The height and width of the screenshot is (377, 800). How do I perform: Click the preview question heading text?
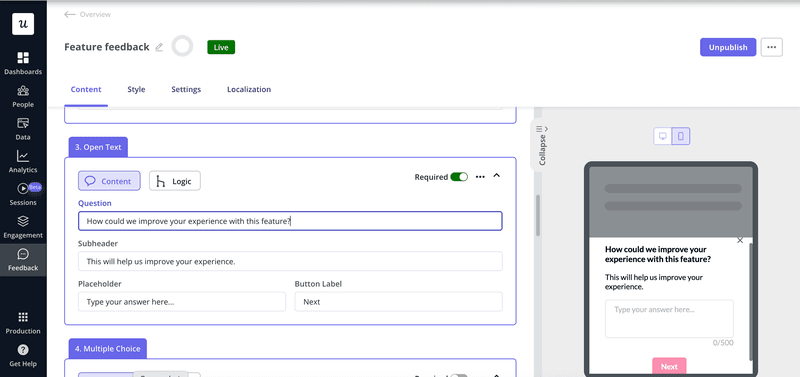coord(658,254)
